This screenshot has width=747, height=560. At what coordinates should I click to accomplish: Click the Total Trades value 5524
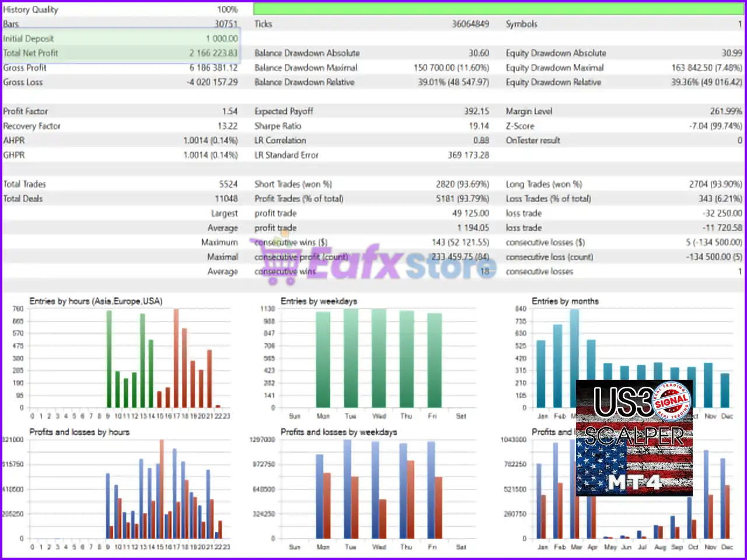click(228, 184)
